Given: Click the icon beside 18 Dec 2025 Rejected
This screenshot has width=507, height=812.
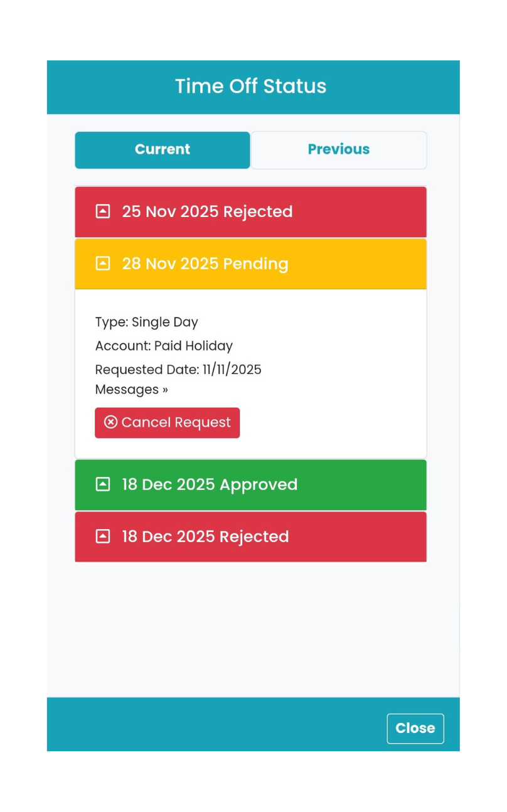Looking at the screenshot, I should pos(102,537).
